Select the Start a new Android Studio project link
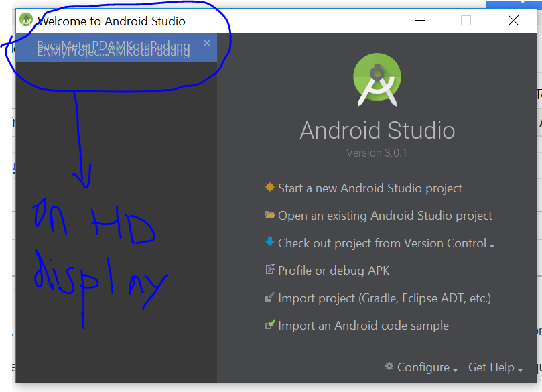This screenshot has height=392, width=542. [370, 188]
